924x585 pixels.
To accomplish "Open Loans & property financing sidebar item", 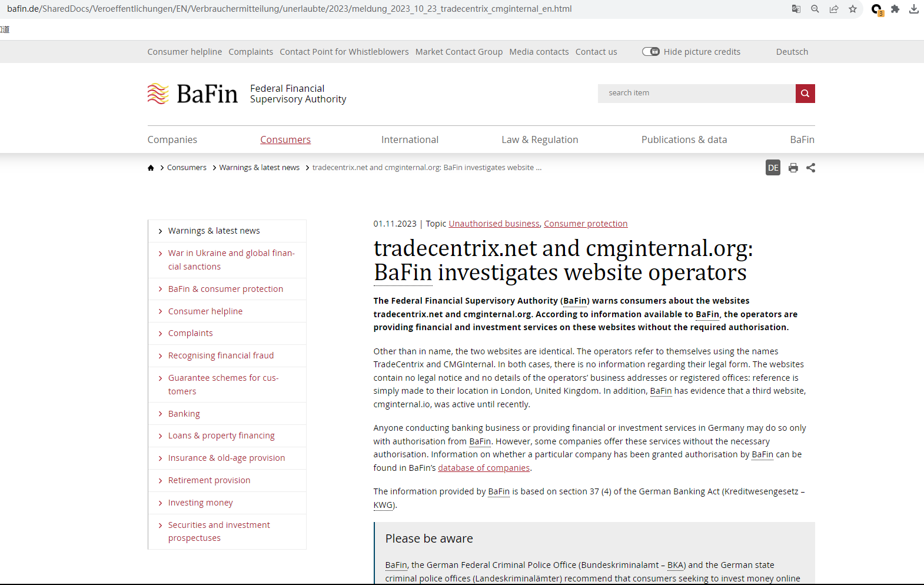I will (x=227, y=436).
